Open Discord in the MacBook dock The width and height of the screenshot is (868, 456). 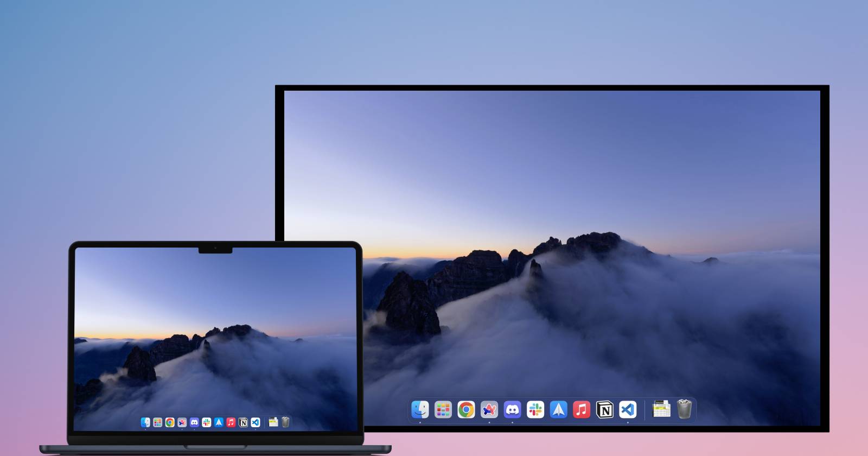(194, 422)
